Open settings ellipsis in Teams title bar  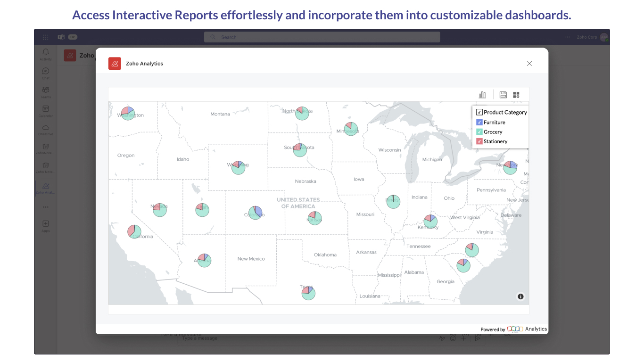567,37
